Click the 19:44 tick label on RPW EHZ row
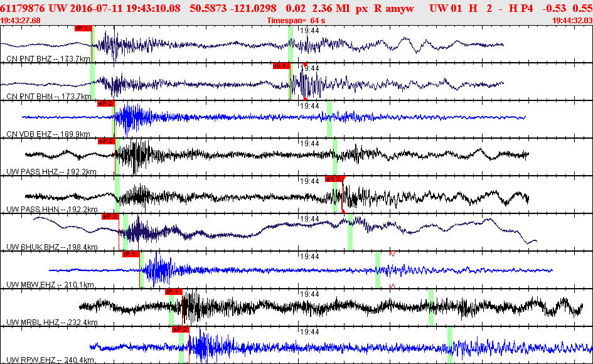This screenshot has height=364, width=593. pyautogui.click(x=309, y=332)
